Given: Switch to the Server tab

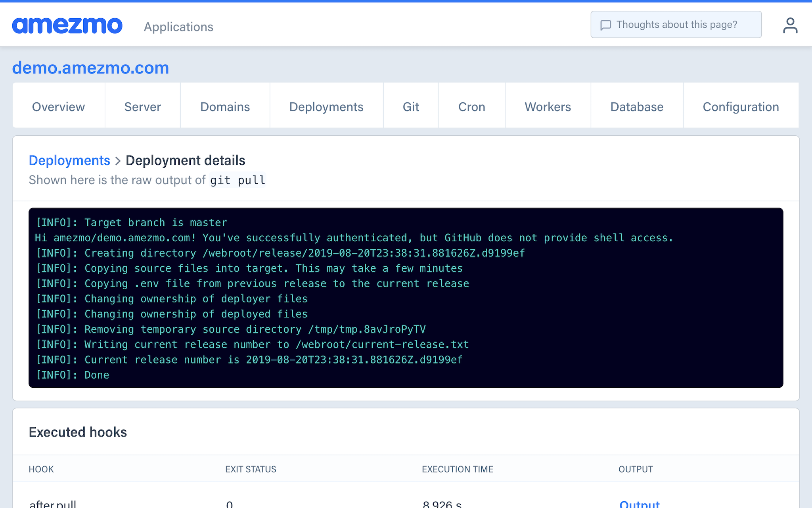Looking at the screenshot, I should pos(142,106).
